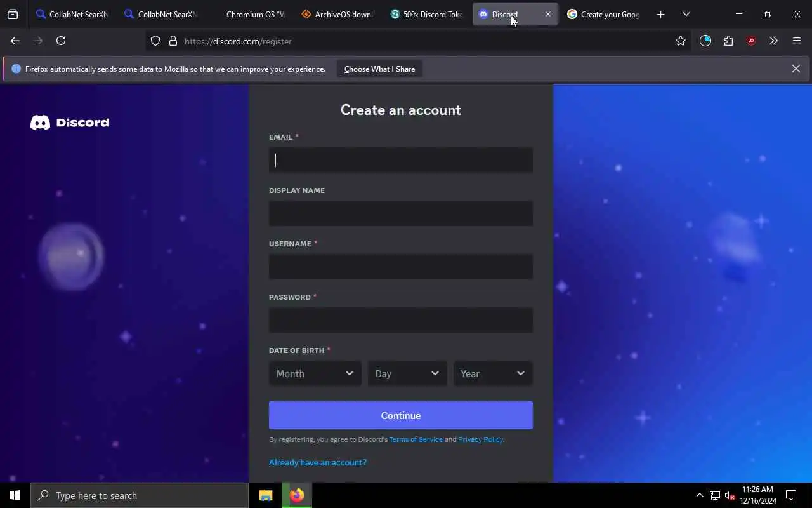The width and height of the screenshot is (812, 508).
Task: Open network status tray icon
Action: [x=715, y=495]
